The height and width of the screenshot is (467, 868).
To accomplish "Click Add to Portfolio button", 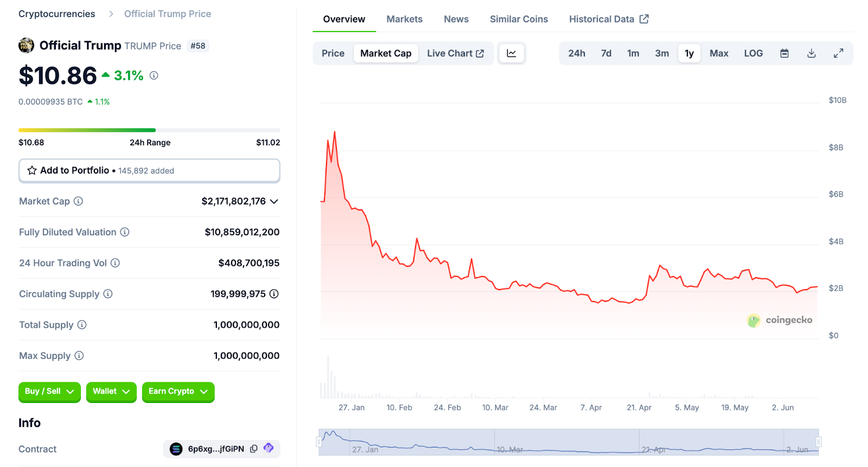I will [149, 170].
